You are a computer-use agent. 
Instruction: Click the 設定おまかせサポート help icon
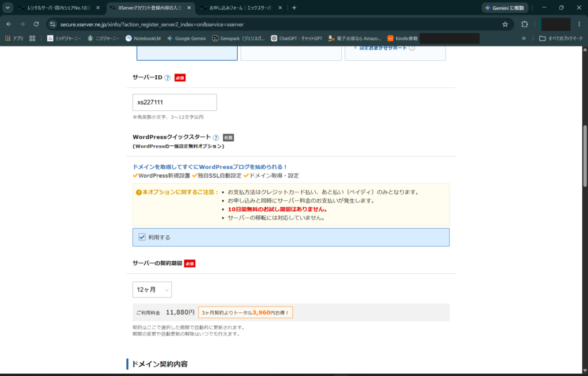coord(412,48)
